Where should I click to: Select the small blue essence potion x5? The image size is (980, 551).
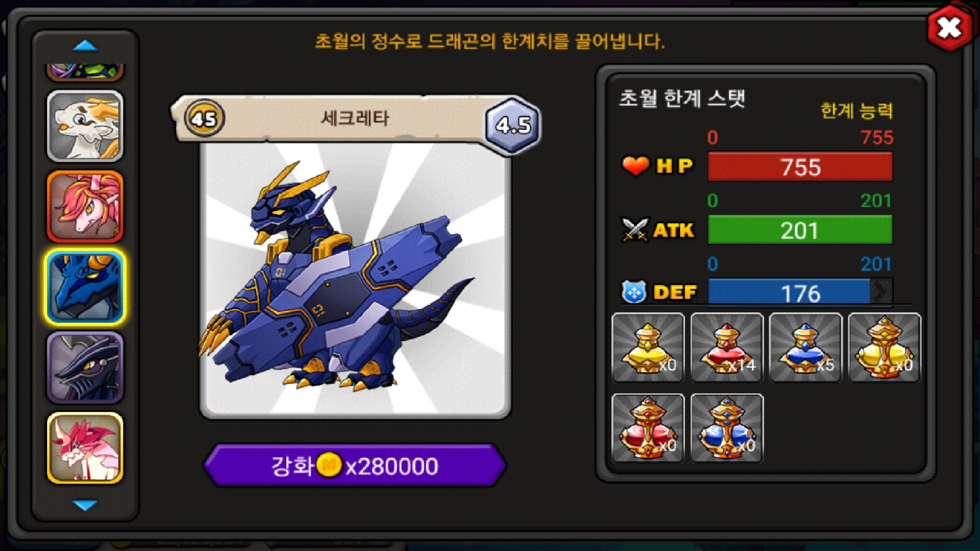click(x=805, y=348)
